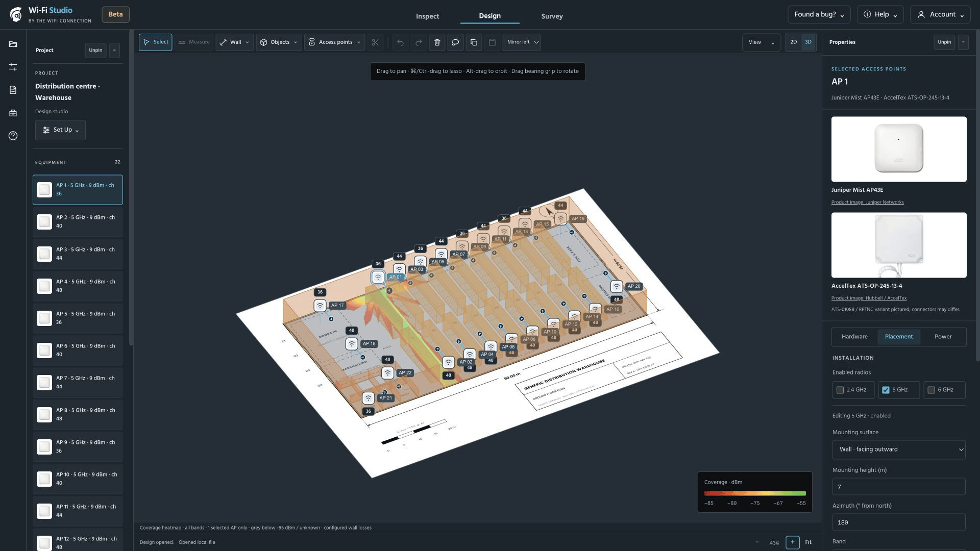Click the zoom in plus button
Image resolution: width=980 pixels, height=551 pixels.
tap(793, 542)
